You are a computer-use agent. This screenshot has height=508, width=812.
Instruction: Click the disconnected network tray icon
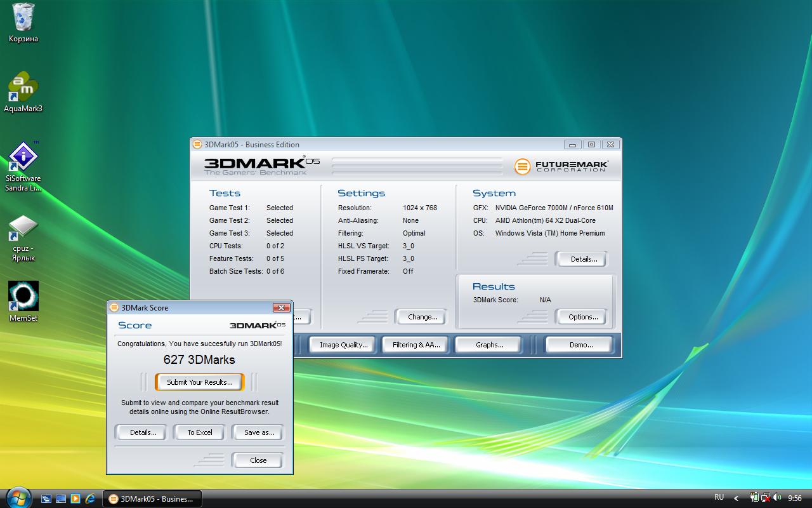766,498
